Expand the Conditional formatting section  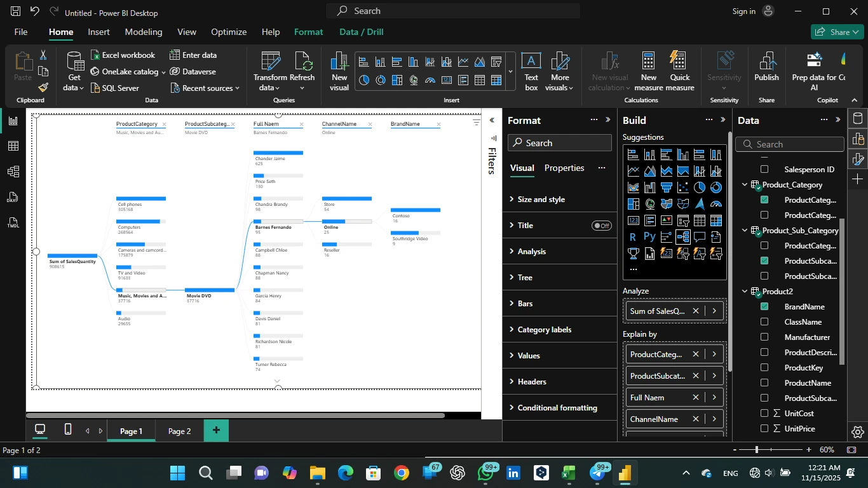pyautogui.click(x=559, y=408)
